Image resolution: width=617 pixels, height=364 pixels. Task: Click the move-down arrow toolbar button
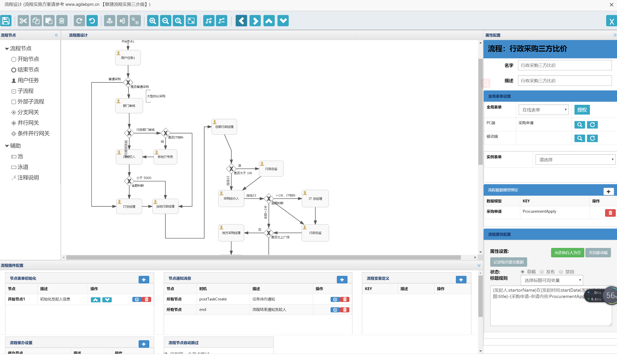pos(283,21)
